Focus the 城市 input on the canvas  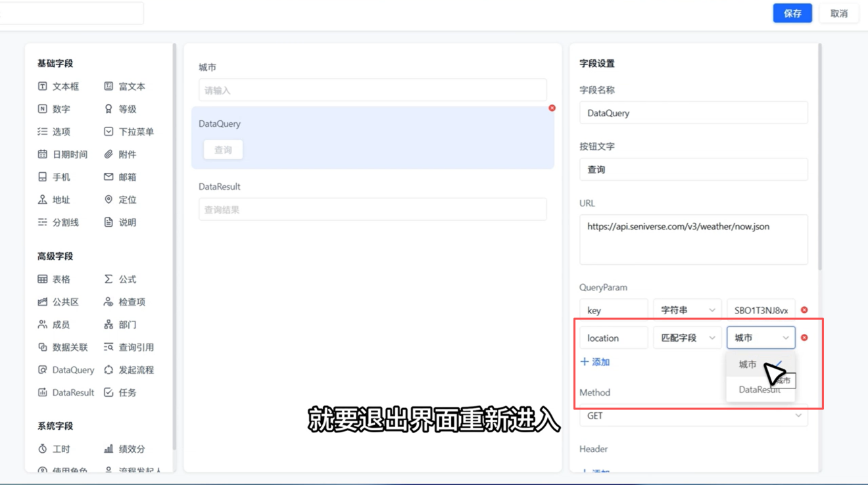(373, 90)
